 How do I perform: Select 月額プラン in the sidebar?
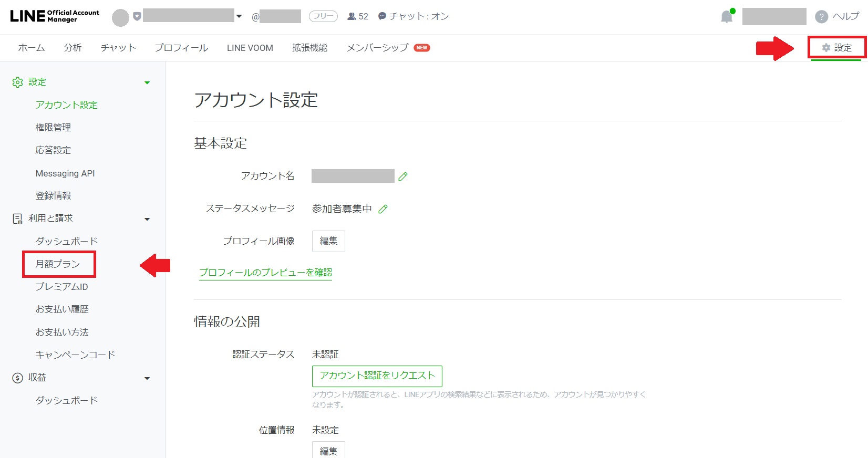tap(58, 264)
